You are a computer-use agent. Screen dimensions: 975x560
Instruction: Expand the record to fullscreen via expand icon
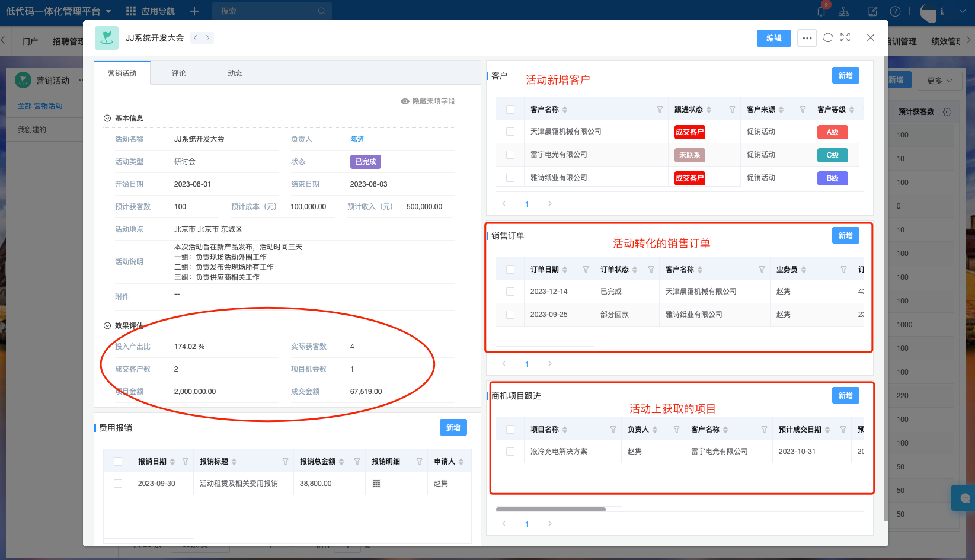coord(845,37)
